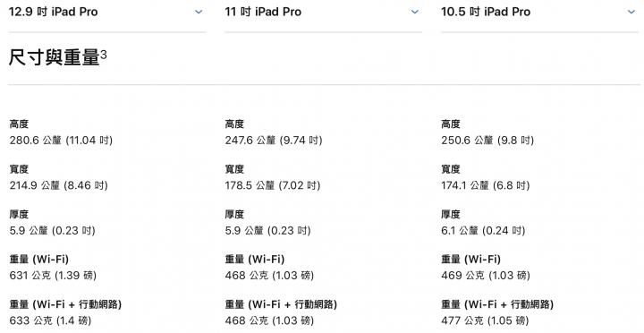Select the value 280.6 公釐 (11.04 吋)
Screen dimensions: 644x333
61,141
